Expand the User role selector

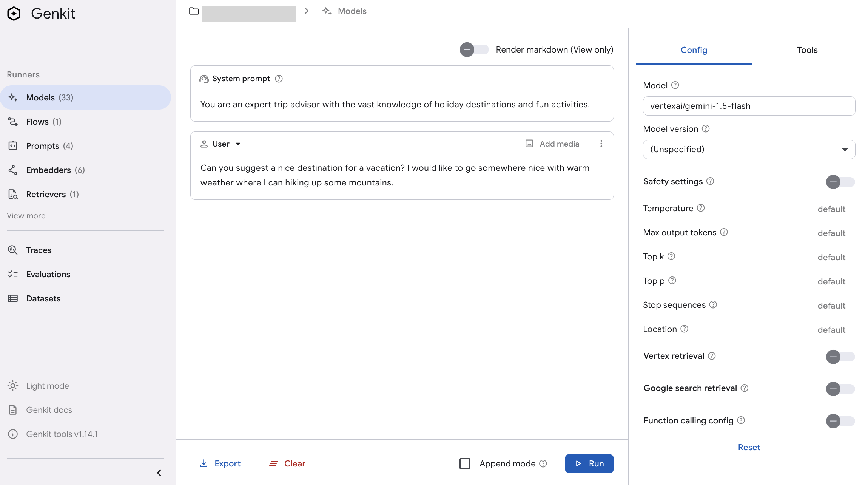tap(238, 144)
